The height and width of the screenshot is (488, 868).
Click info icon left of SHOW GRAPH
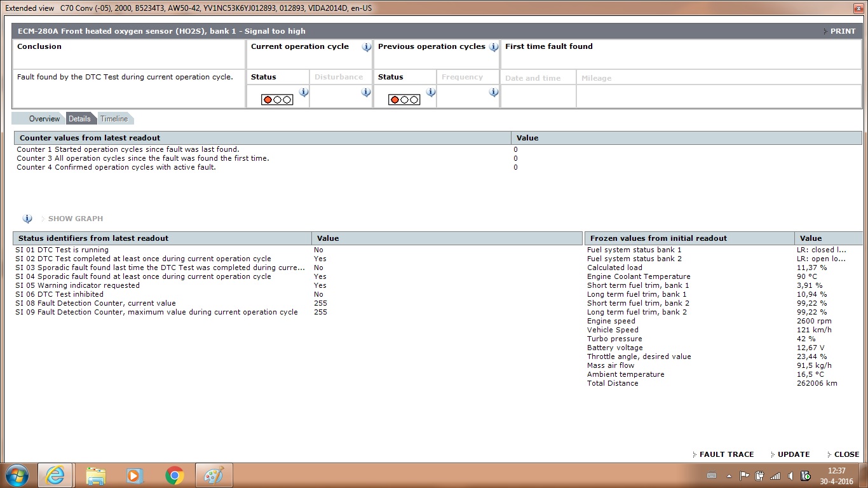pyautogui.click(x=27, y=219)
